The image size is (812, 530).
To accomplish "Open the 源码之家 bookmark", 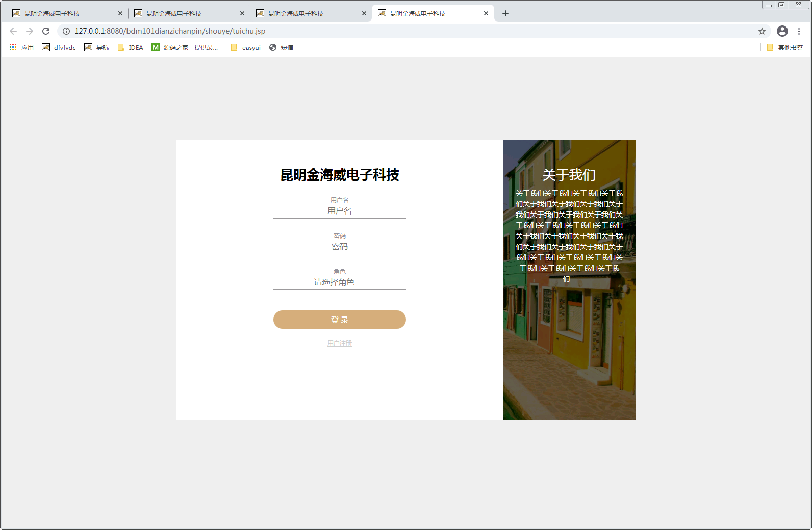I will click(185, 47).
